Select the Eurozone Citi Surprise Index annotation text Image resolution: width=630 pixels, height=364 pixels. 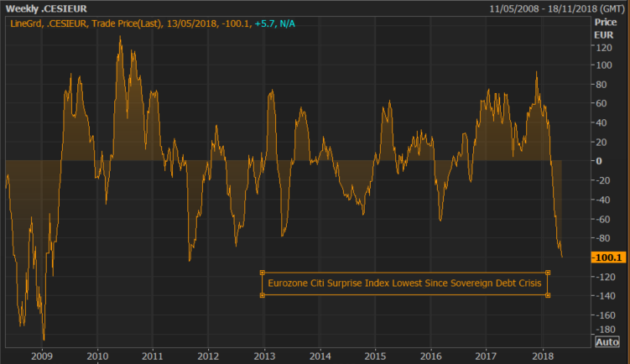click(x=404, y=283)
